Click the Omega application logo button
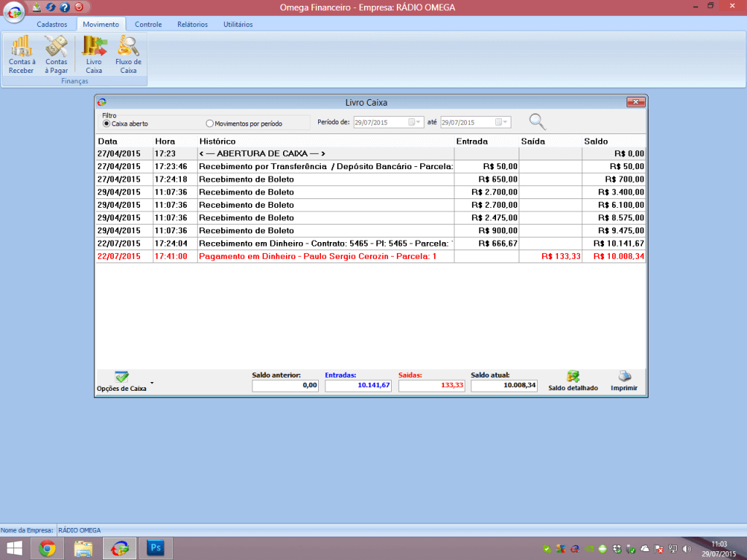747x560 pixels. pos(15,13)
